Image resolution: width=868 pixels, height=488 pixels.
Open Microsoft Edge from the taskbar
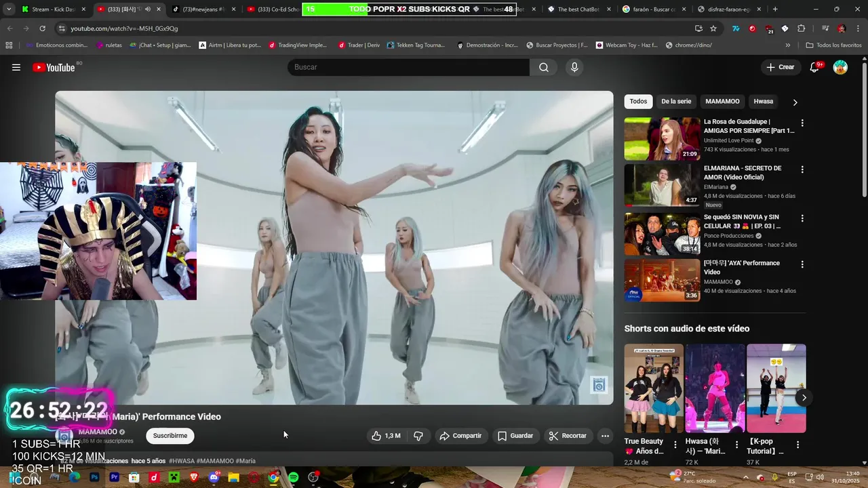[75, 477]
